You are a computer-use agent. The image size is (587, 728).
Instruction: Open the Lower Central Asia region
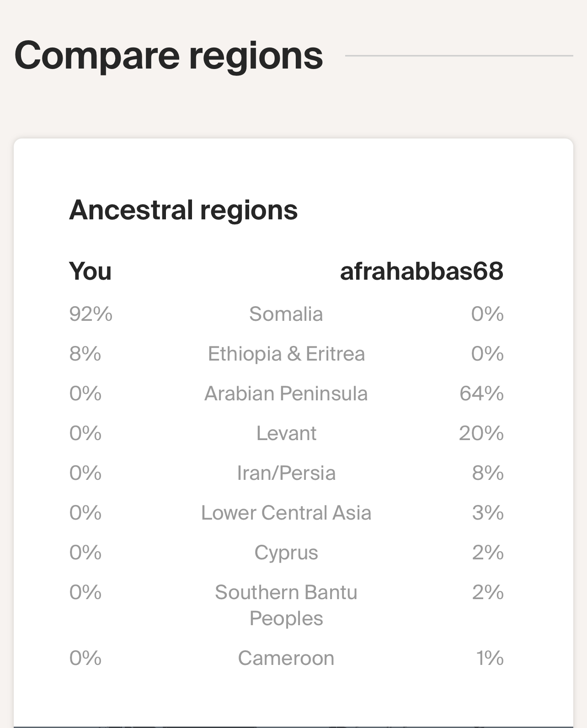286,513
